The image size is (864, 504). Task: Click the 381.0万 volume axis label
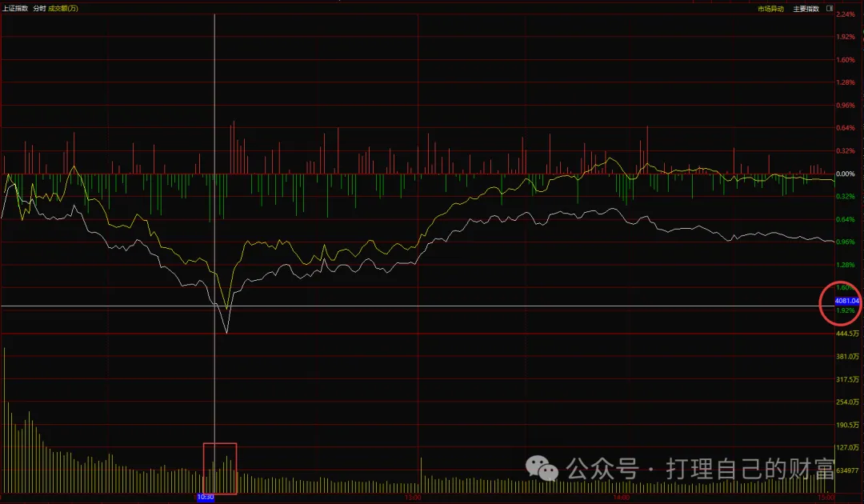[847, 356]
